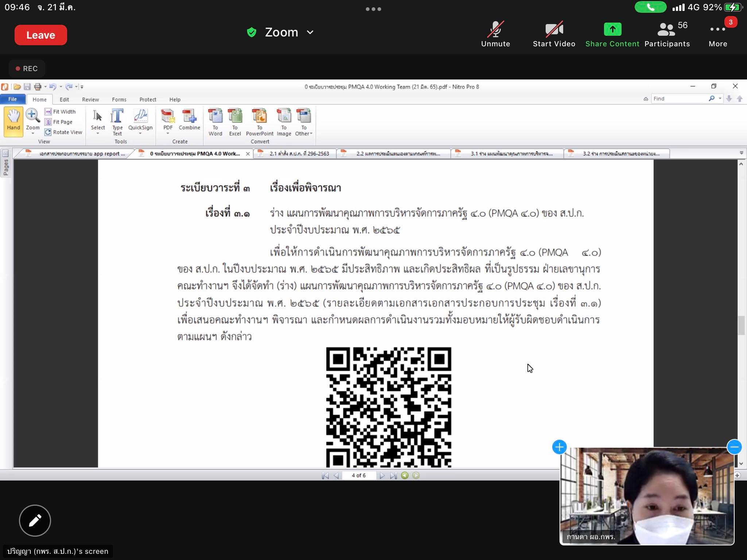
Task: Click Fit Page view option
Action: click(59, 122)
